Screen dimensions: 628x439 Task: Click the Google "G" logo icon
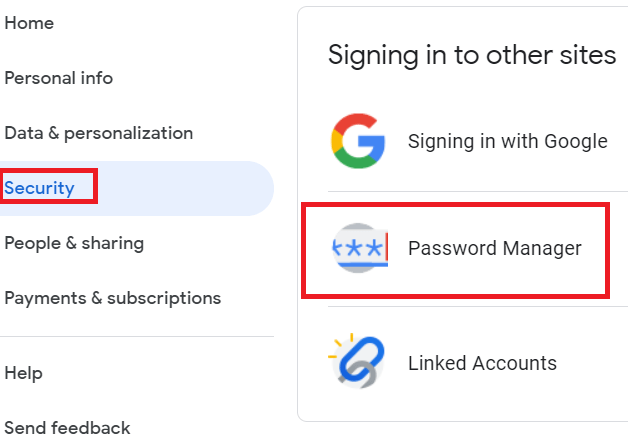(x=358, y=141)
